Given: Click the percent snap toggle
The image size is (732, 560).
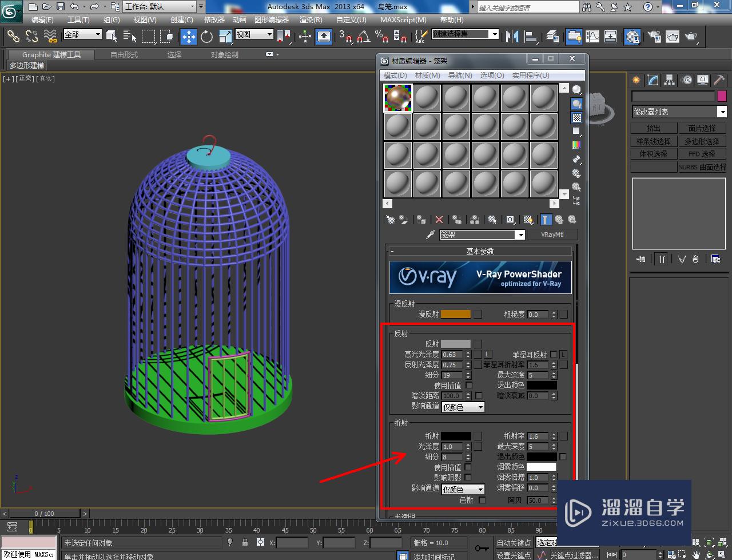Looking at the screenshot, I should tap(382, 37).
